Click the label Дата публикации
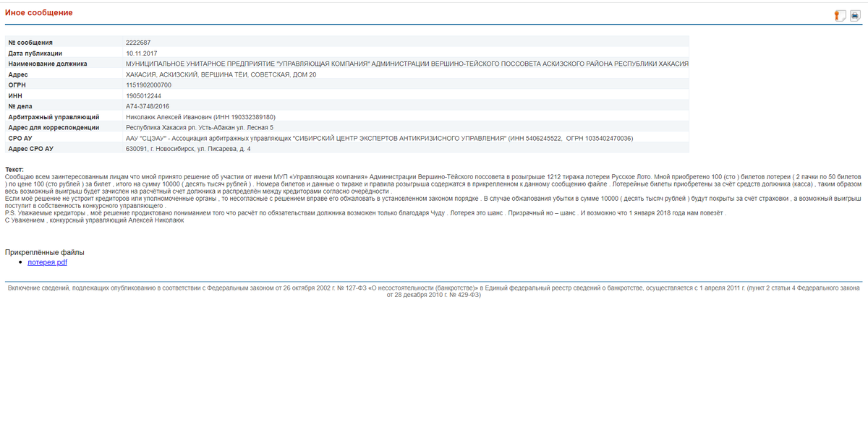This screenshot has height=427, width=868. coord(35,53)
